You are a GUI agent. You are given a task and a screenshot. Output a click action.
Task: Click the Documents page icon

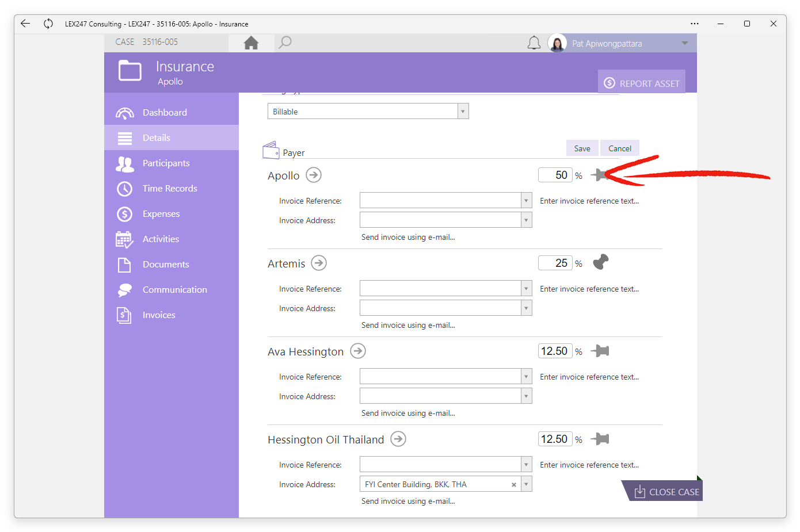pyautogui.click(x=124, y=265)
